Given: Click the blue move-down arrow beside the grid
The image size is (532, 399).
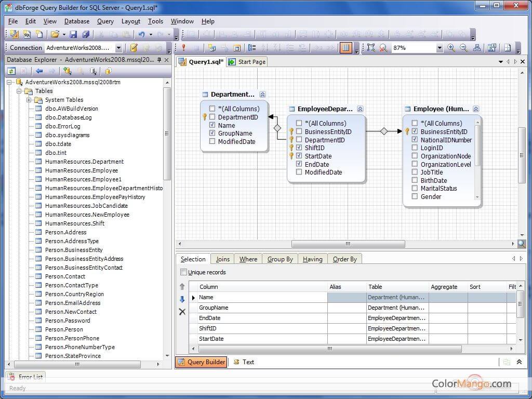Looking at the screenshot, I should pos(182,299).
